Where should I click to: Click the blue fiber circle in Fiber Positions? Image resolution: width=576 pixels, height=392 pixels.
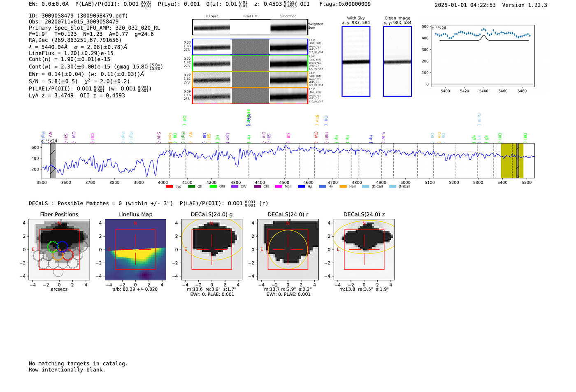tap(63, 247)
